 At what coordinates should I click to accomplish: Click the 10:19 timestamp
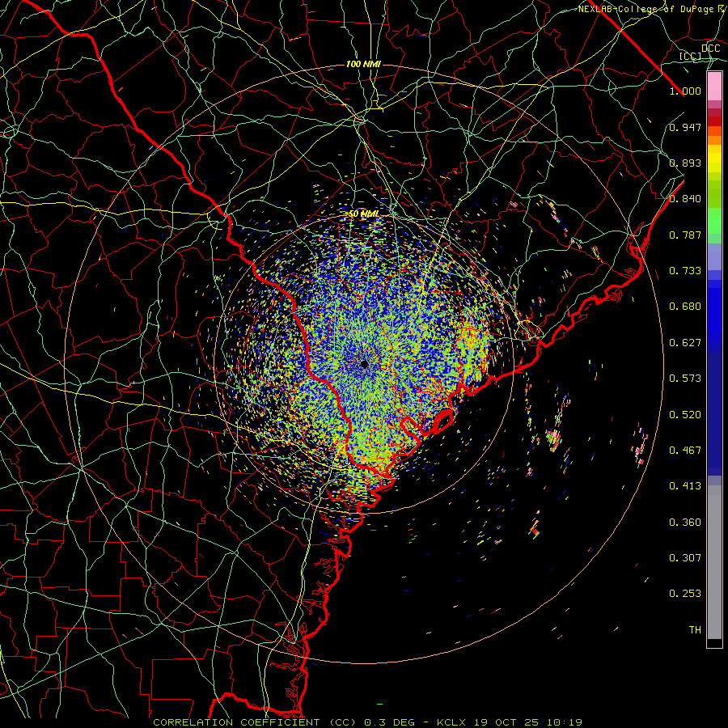coord(564,722)
